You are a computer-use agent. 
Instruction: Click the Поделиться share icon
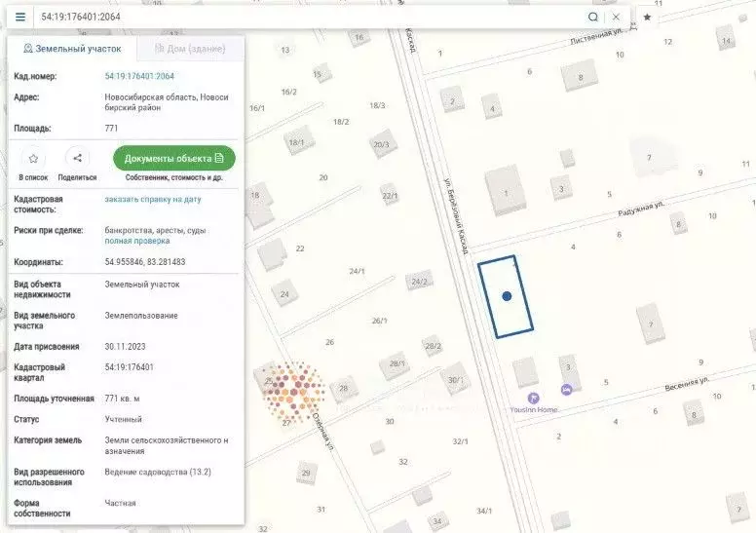click(77, 158)
